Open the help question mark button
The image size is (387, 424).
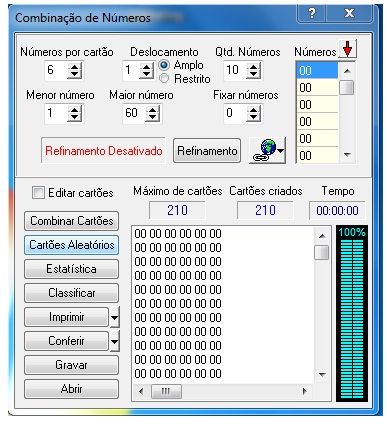coord(312,13)
